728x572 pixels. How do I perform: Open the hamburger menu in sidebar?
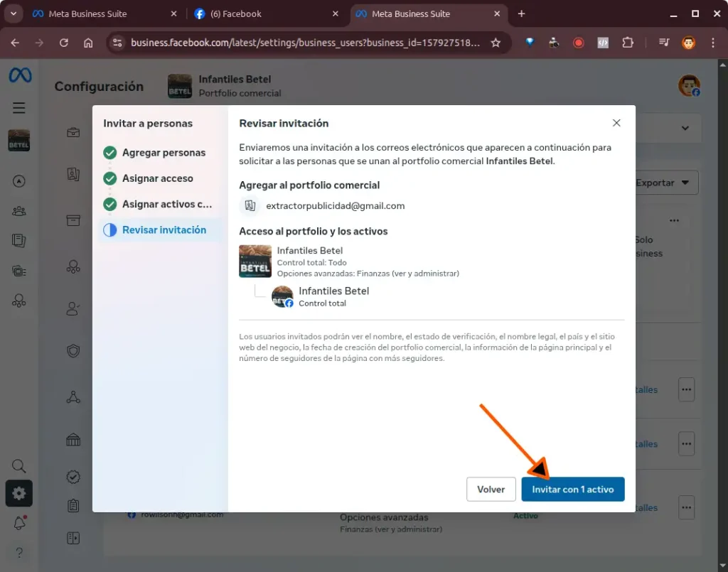pos(19,108)
